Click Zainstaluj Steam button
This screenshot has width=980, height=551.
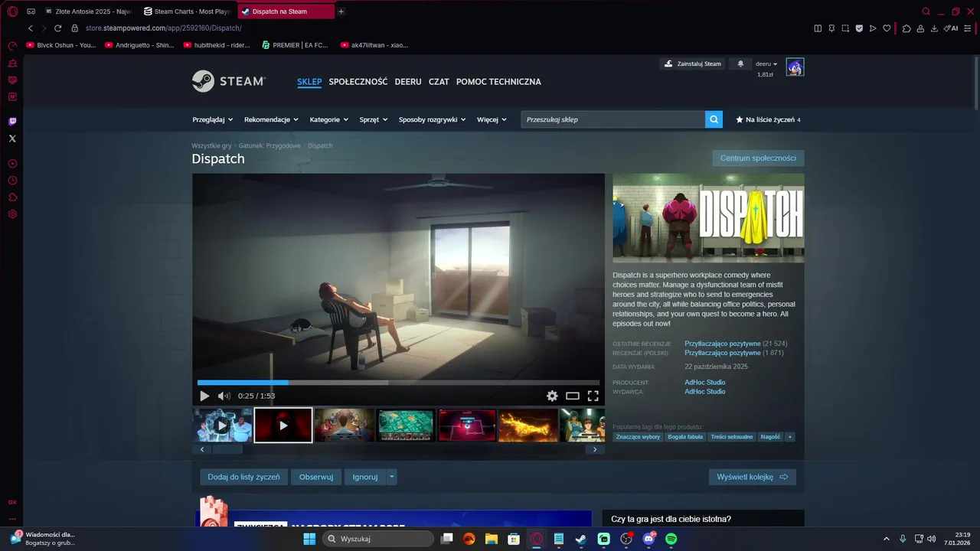coord(692,64)
